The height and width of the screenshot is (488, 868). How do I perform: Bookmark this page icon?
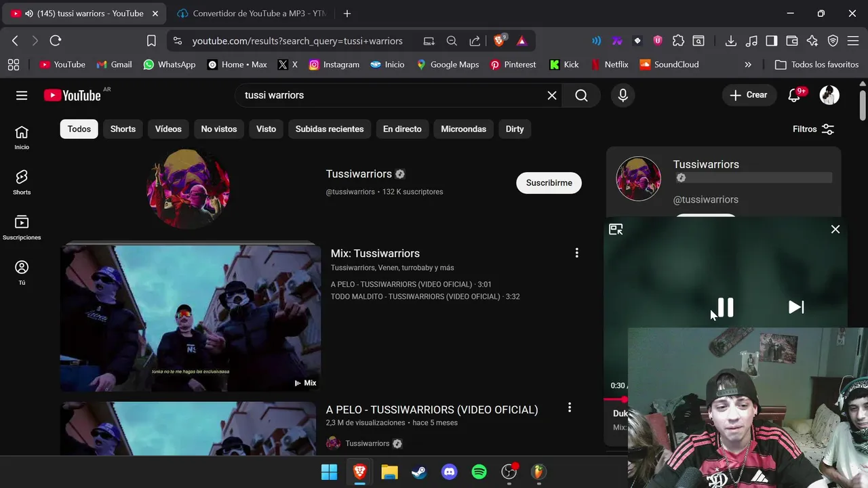[x=151, y=41]
